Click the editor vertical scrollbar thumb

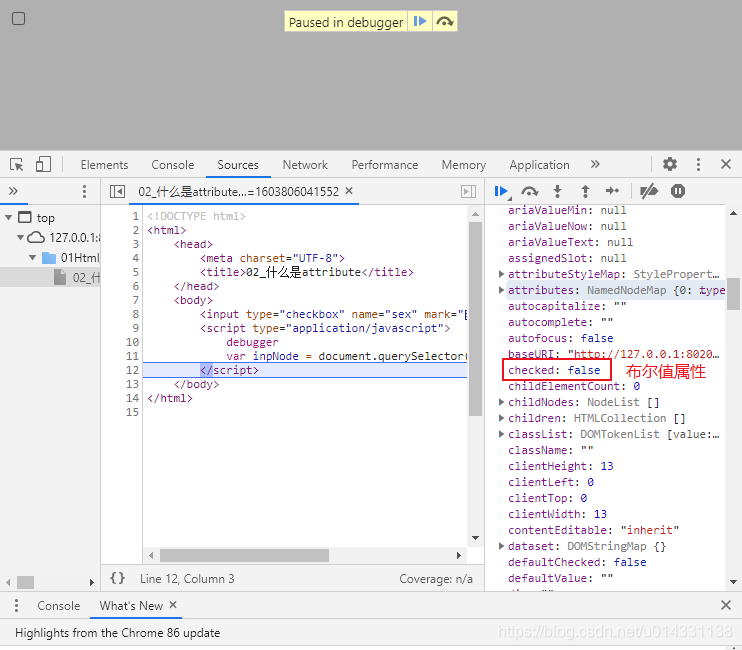coord(476,319)
